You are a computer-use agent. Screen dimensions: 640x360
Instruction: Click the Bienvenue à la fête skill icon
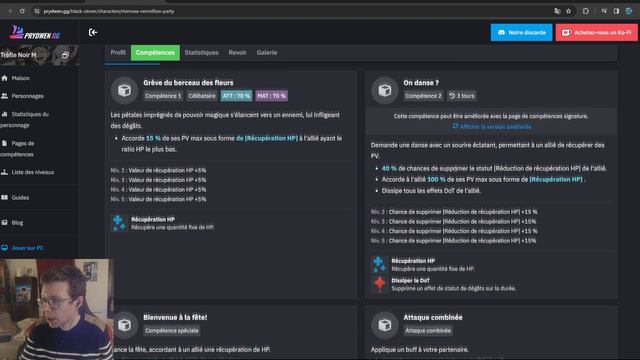tap(124, 325)
